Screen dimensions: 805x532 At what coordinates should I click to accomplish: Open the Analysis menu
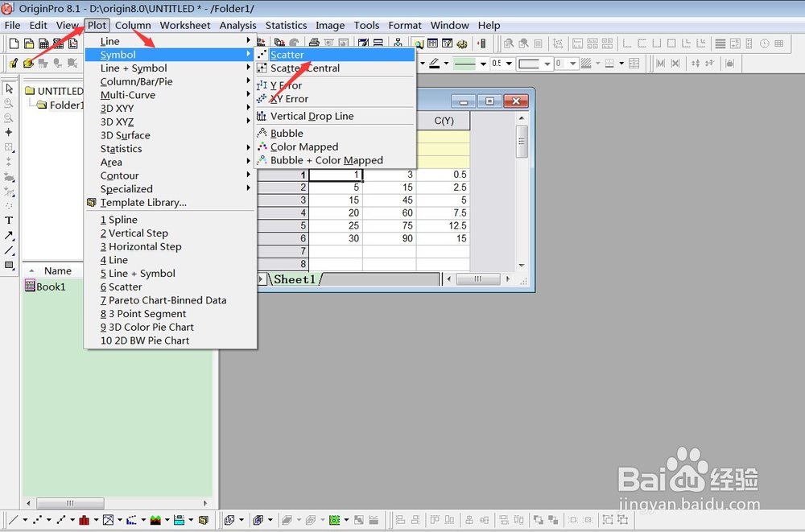(x=237, y=25)
